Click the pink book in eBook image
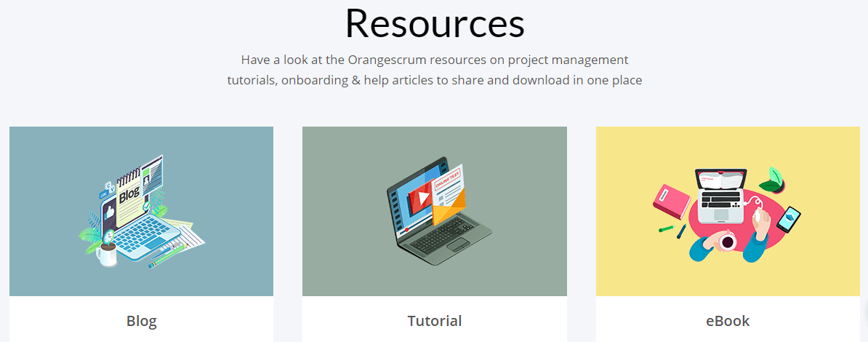This screenshot has height=342, width=868. [670, 201]
